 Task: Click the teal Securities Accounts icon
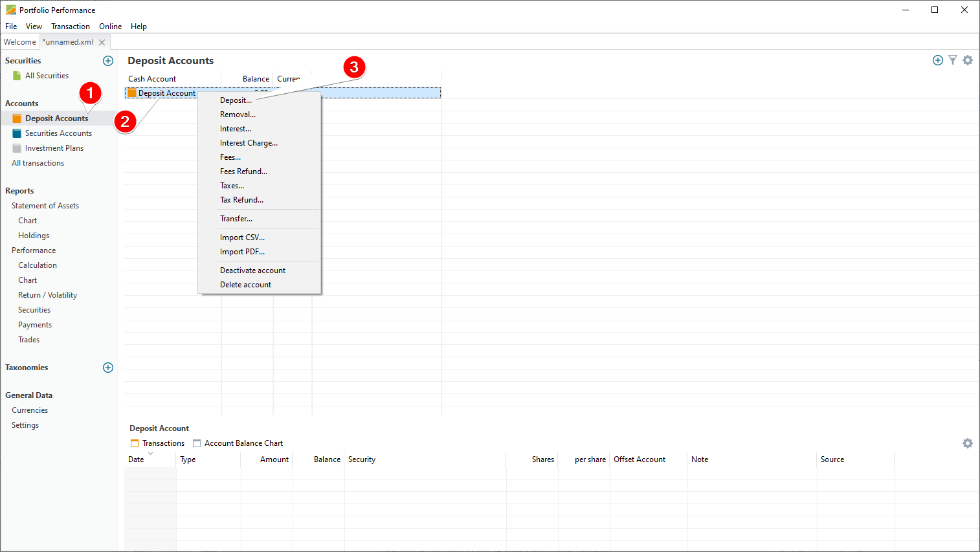tap(17, 133)
